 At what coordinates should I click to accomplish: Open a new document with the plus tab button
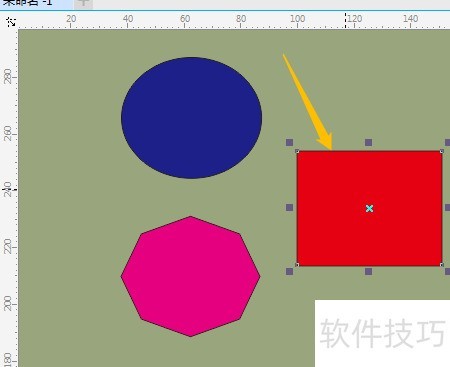pos(83,3)
